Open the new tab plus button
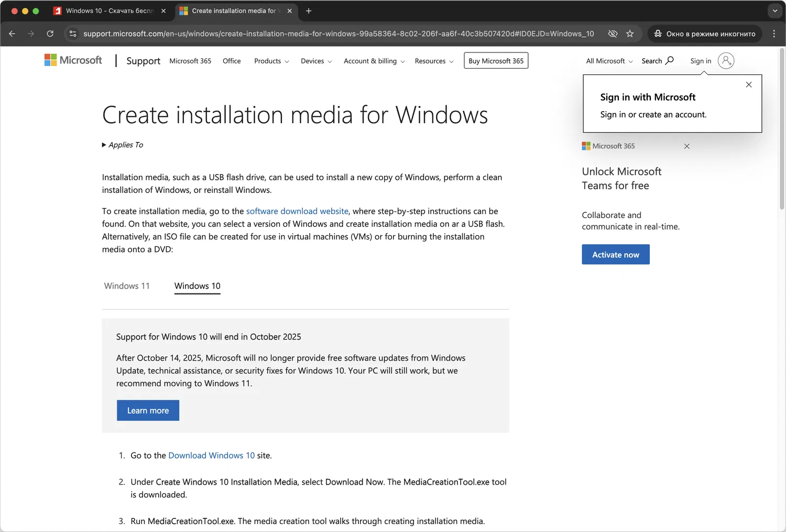This screenshot has width=786, height=532. coord(309,11)
